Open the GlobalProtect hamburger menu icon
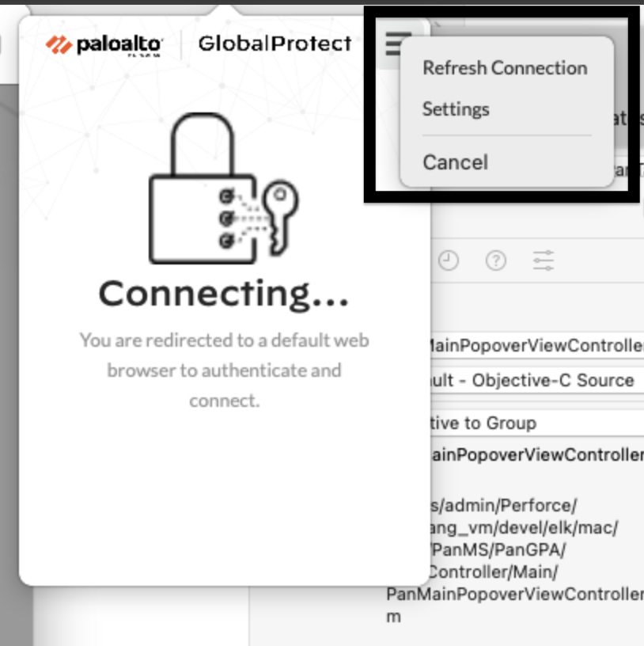The image size is (644, 646). (395, 44)
